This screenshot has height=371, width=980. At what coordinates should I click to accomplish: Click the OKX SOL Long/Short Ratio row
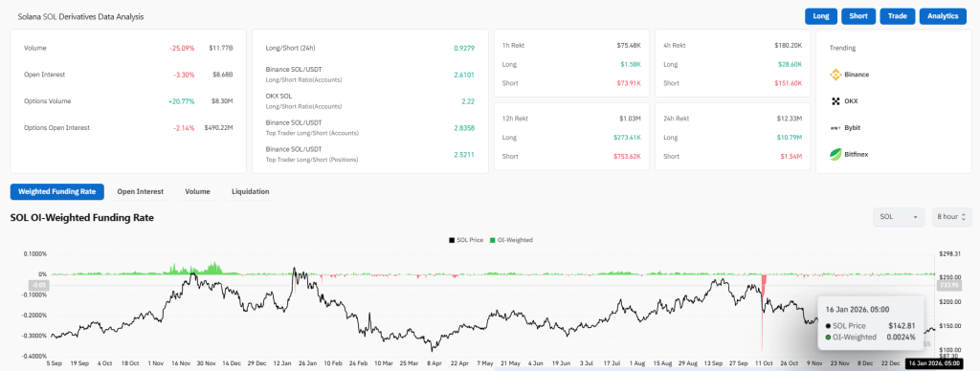coord(370,101)
